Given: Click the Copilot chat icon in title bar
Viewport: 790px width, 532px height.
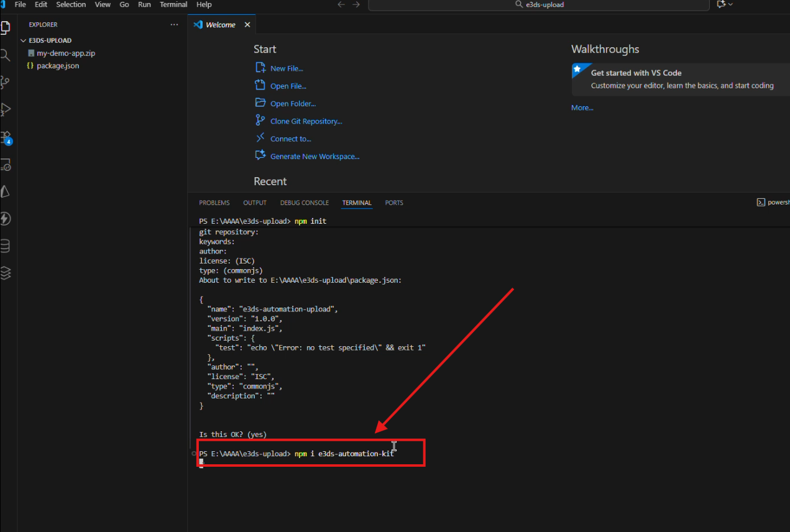Looking at the screenshot, I should point(721,4).
